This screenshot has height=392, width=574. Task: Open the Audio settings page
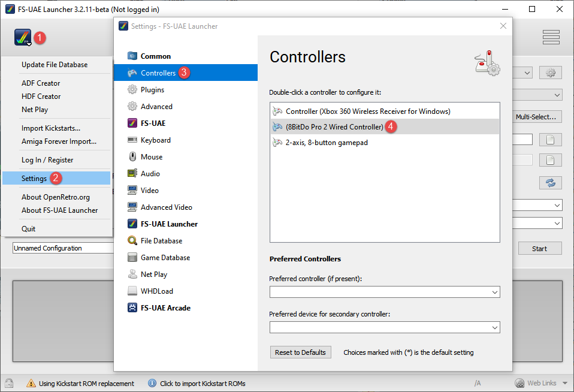click(x=150, y=174)
